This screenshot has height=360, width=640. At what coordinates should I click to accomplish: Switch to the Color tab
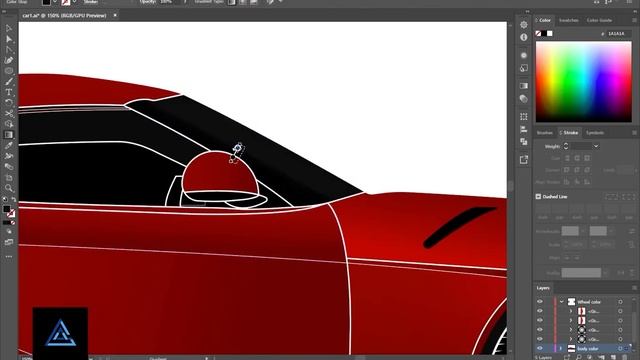point(545,20)
